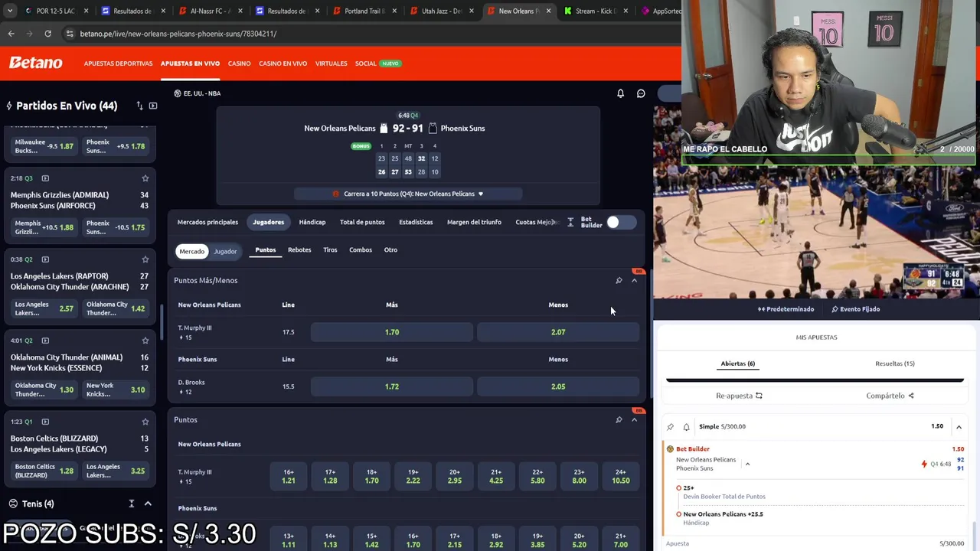Image resolution: width=980 pixels, height=551 pixels.
Task: Click collapse-panel icon beside Partidos En Vivo
Action: pos(153,106)
